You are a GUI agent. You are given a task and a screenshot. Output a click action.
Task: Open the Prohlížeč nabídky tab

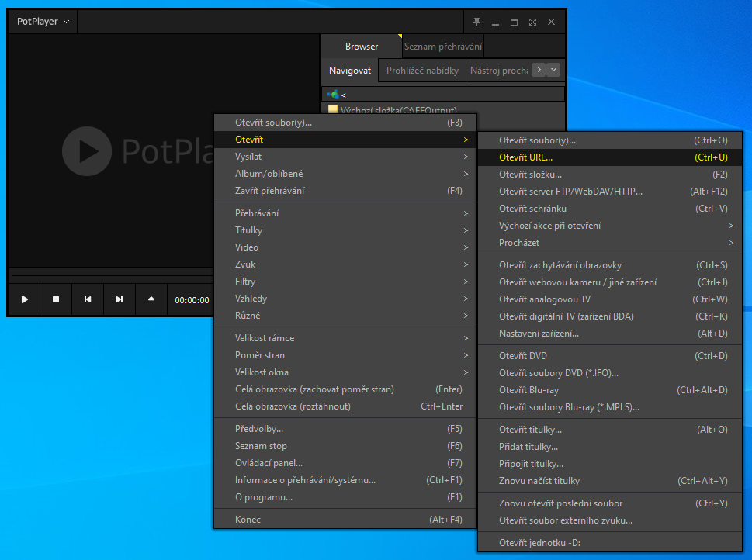point(422,71)
